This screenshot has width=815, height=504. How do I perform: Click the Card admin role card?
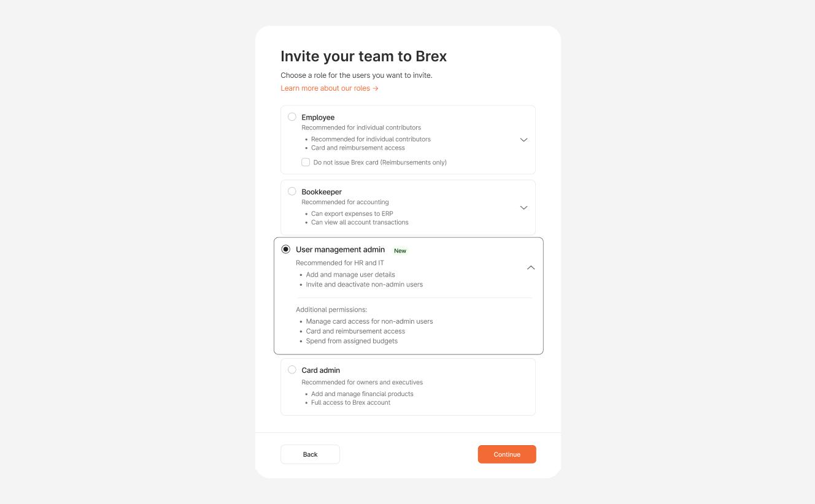pos(408,386)
